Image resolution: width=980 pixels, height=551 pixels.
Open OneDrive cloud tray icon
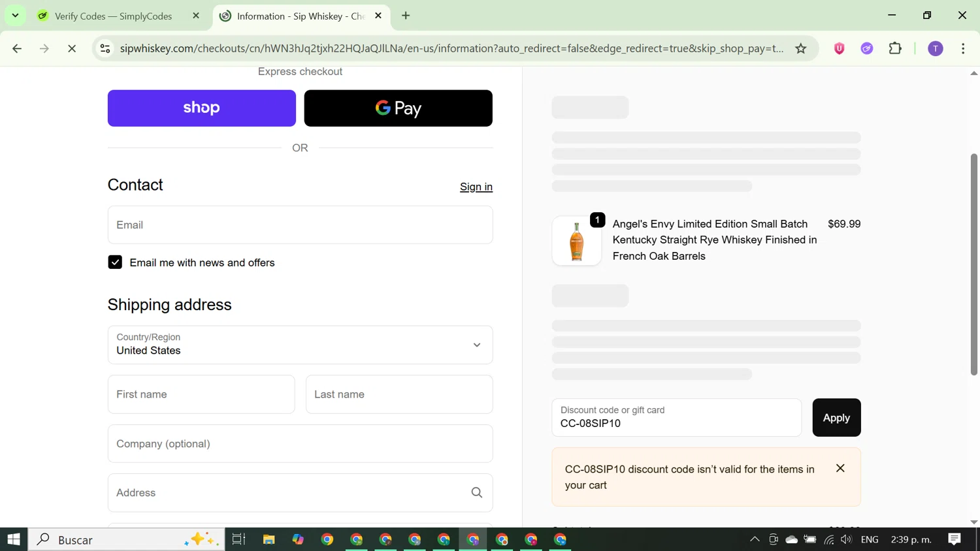pyautogui.click(x=791, y=539)
